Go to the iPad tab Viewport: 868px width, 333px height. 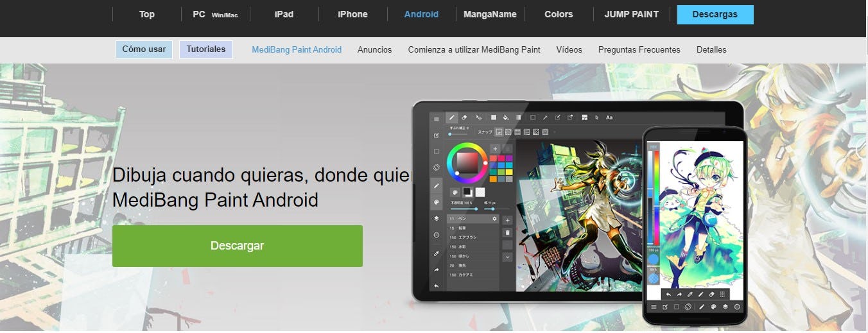pyautogui.click(x=284, y=14)
